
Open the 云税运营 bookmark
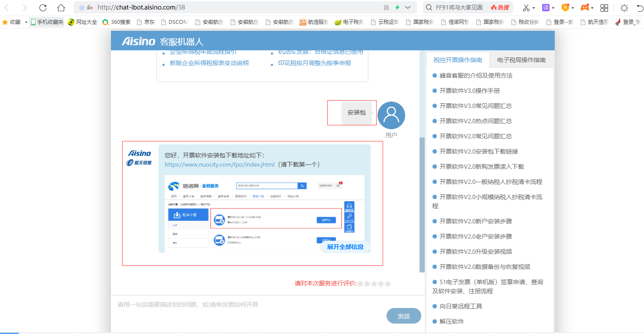(x=385, y=22)
